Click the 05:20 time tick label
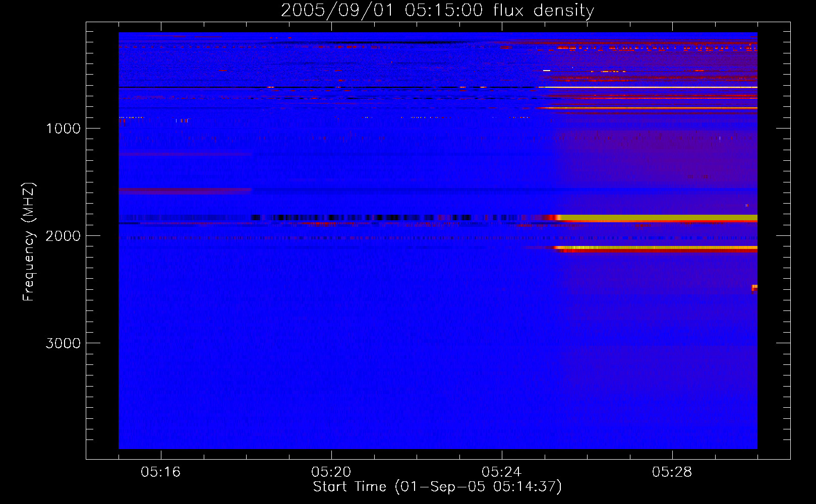 click(331, 472)
